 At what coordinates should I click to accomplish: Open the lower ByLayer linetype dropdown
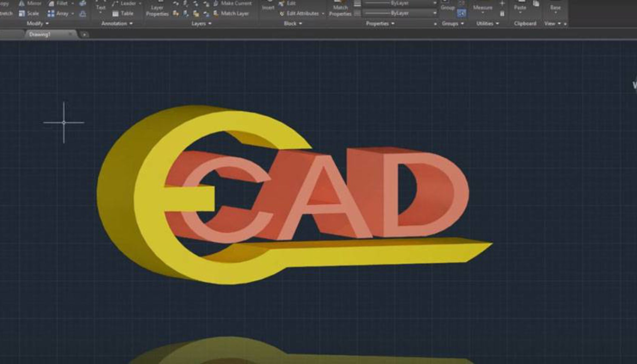(435, 13)
